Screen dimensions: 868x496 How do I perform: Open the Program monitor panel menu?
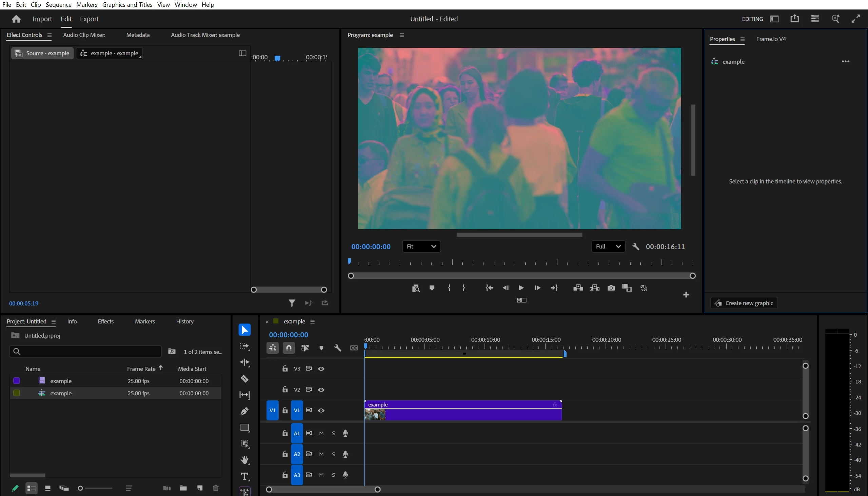[402, 35]
